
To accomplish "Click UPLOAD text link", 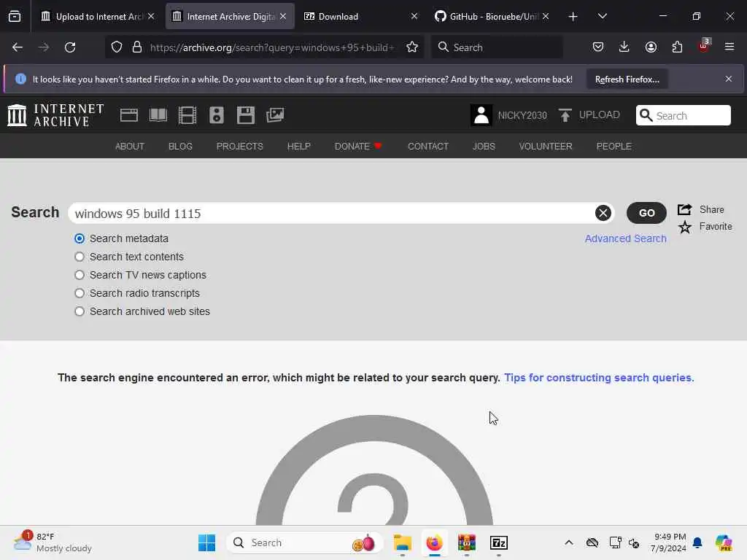I will (599, 114).
